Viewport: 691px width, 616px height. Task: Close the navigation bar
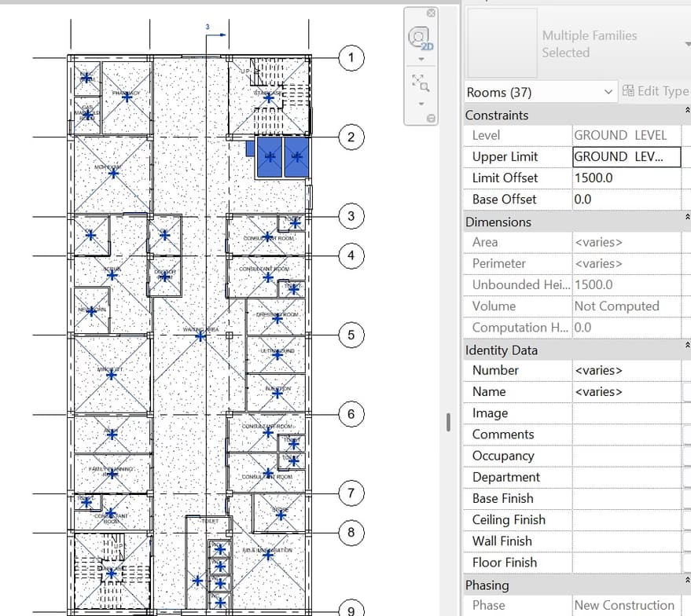[431, 13]
